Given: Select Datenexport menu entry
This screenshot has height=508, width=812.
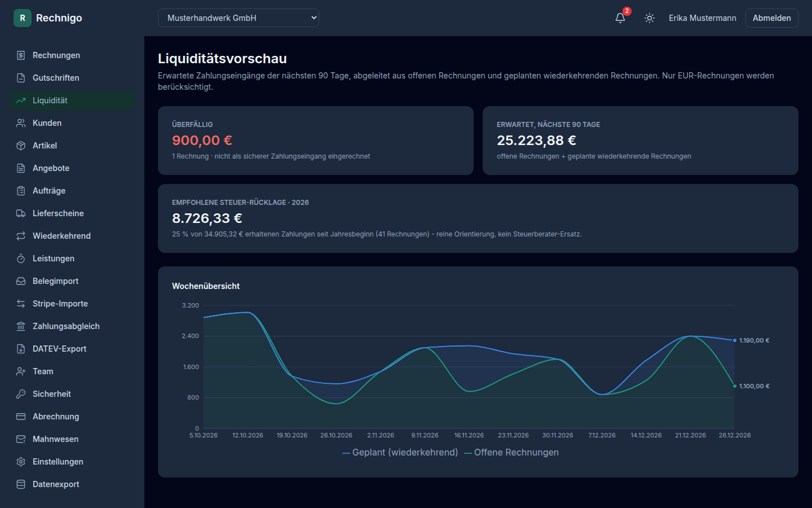Looking at the screenshot, I should tap(72, 484).
